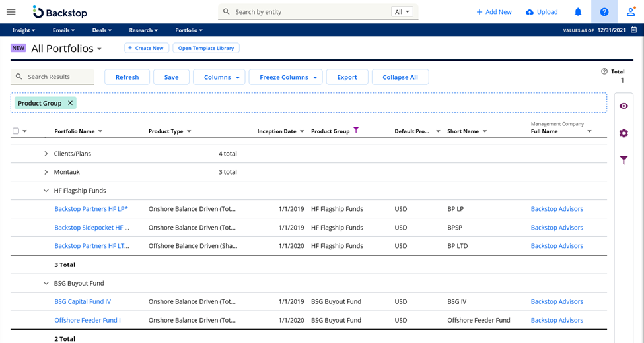Click the notifications bell icon
The image size is (644, 343).
(578, 12)
